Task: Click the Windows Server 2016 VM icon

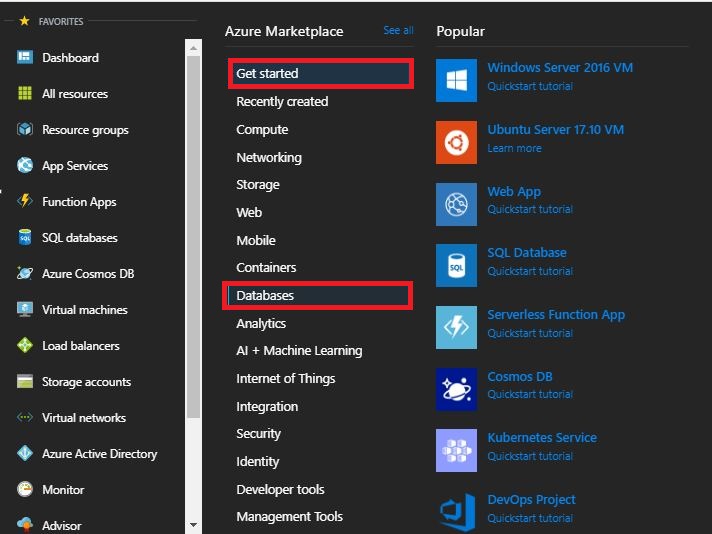Action: (456, 81)
